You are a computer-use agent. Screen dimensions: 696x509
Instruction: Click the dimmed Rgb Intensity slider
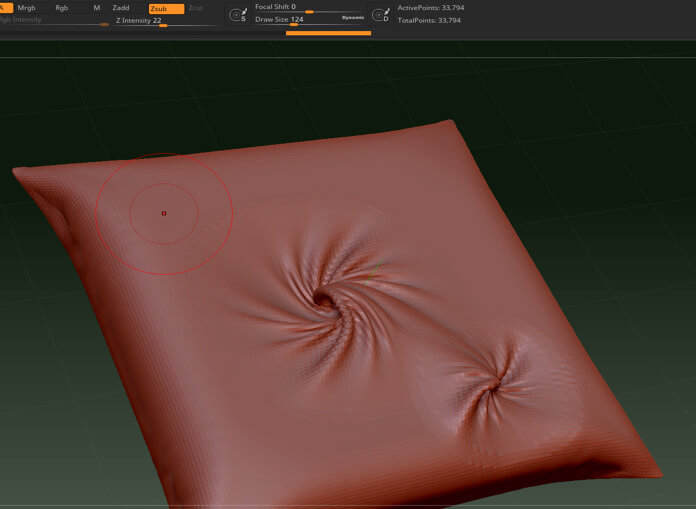click(53, 21)
